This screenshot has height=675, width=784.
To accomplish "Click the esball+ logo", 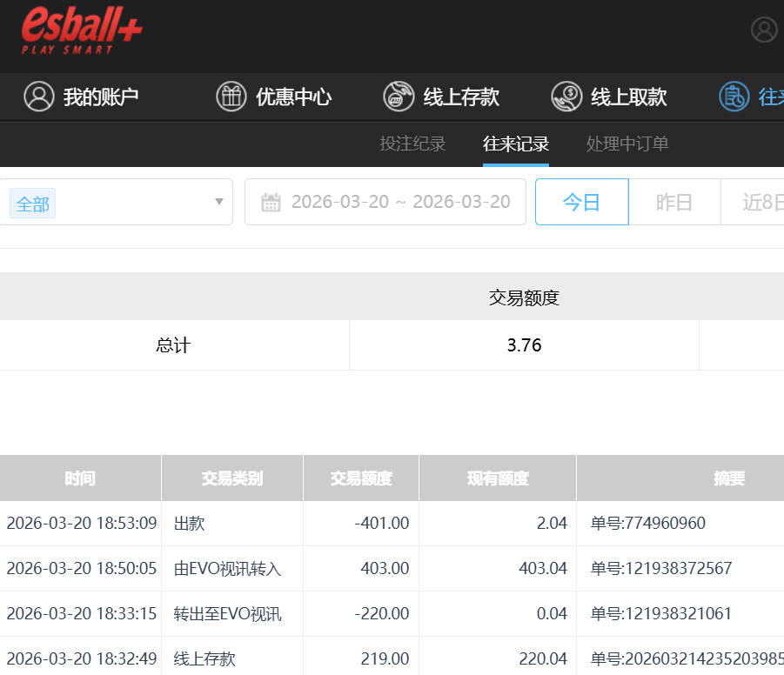I will 82,31.
